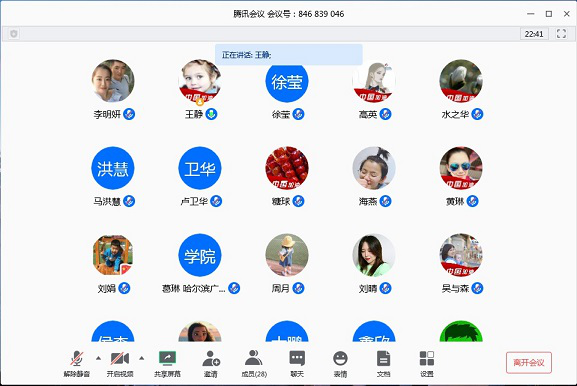Toggle 王静's active microphone indicator
This screenshot has height=386, width=577.
pyautogui.click(x=211, y=114)
